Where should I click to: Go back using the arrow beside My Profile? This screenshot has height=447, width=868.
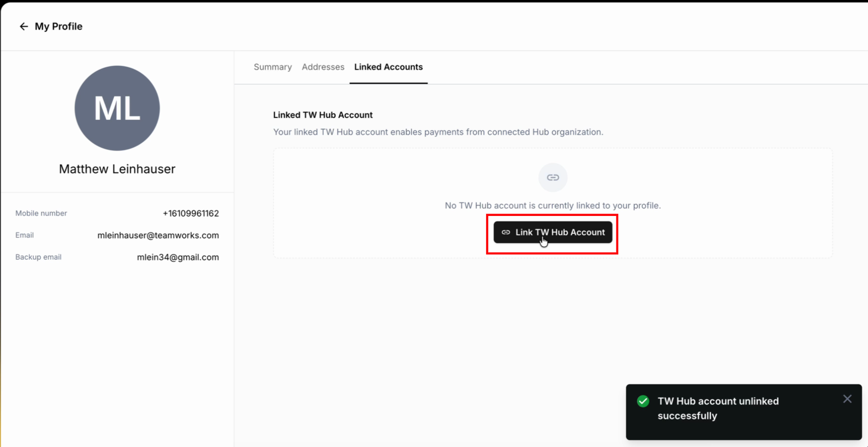click(x=23, y=26)
